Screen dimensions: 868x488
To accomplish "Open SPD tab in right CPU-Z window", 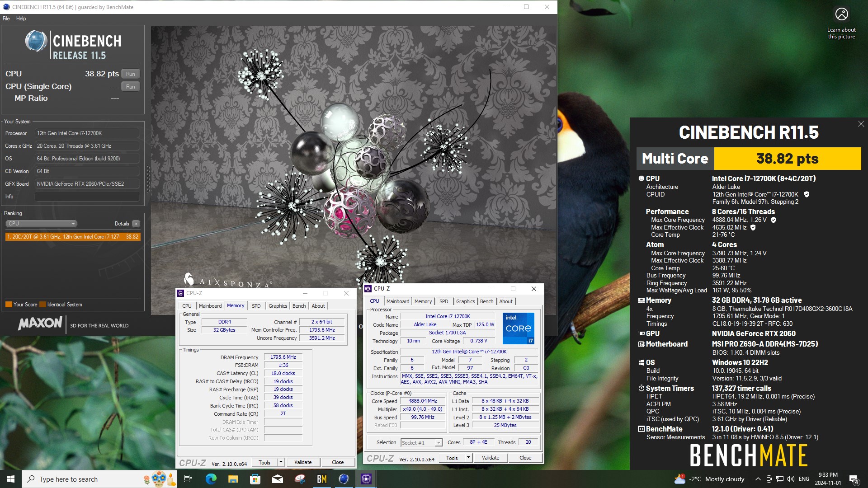I will (x=444, y=301).
